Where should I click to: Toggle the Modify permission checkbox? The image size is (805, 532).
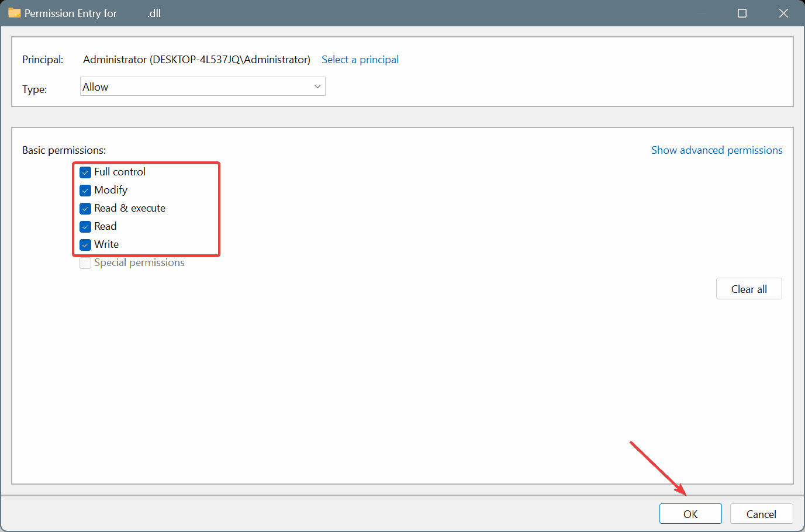(85, 191)
